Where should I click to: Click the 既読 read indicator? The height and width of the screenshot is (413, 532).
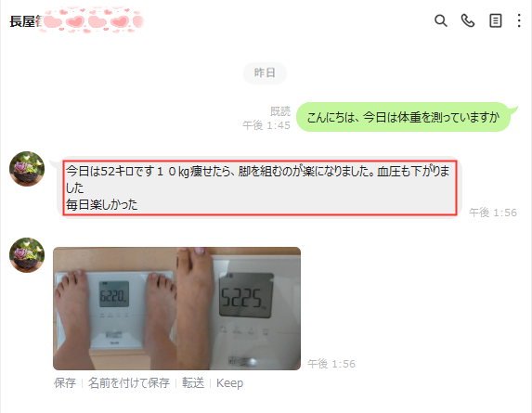(x=280, y=111)
